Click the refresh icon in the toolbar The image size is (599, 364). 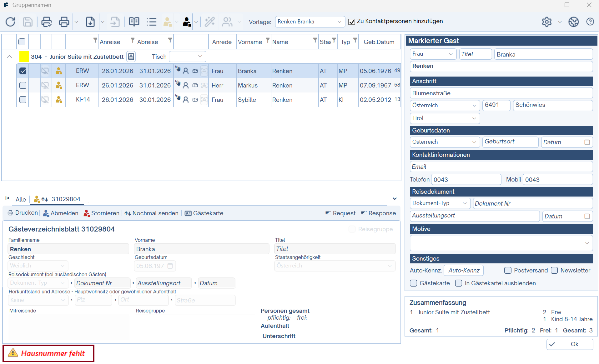pos(11,22)
